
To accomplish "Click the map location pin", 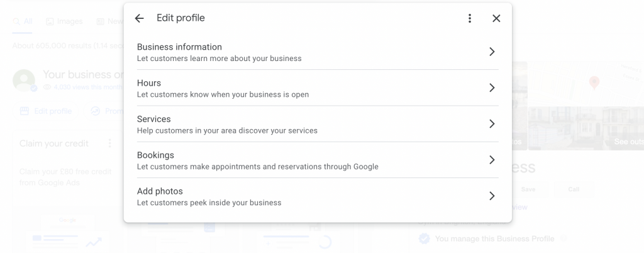I will (x=593, y=82).
